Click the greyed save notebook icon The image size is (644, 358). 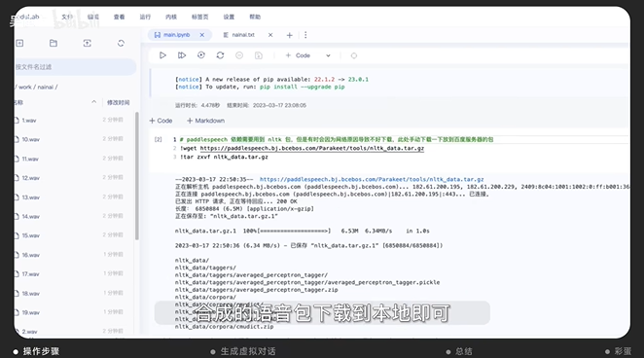tap(259, 55)
